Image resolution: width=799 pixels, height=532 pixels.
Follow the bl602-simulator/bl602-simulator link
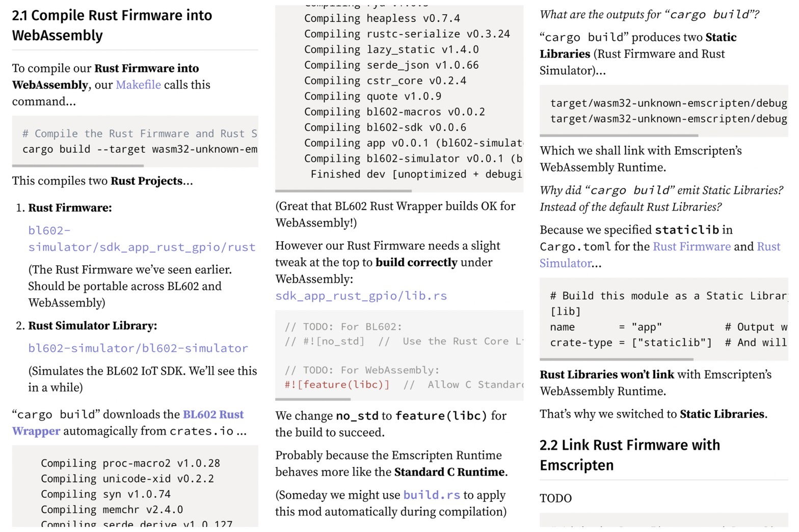pos(138,348)
